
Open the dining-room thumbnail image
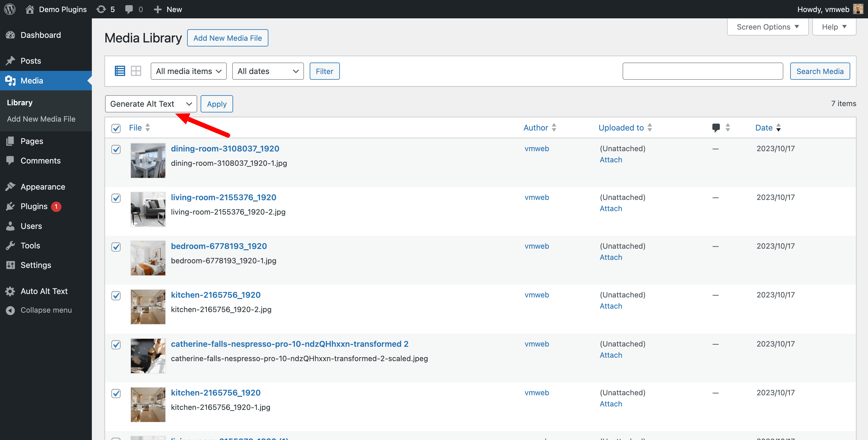[x=148, y=160]
